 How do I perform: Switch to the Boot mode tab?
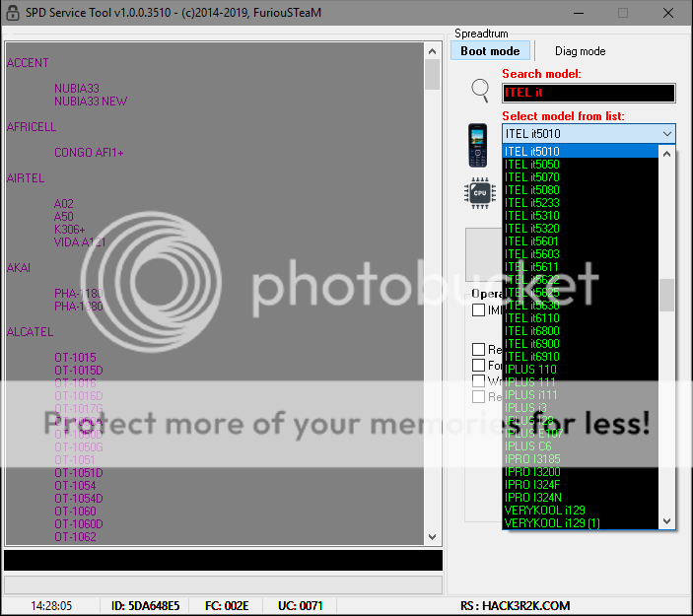[490, 51]
